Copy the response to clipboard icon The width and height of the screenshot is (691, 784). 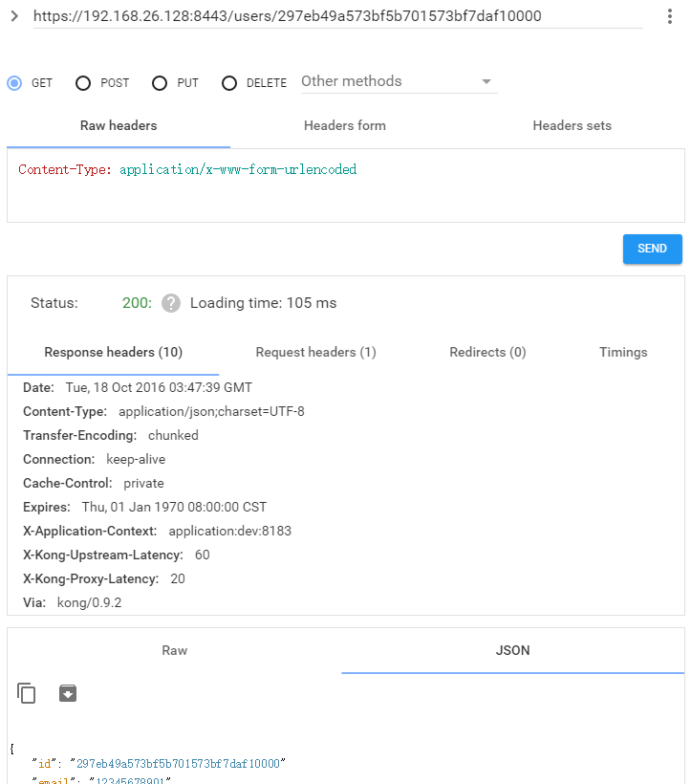pyautogui.click(x=27, y=693)
